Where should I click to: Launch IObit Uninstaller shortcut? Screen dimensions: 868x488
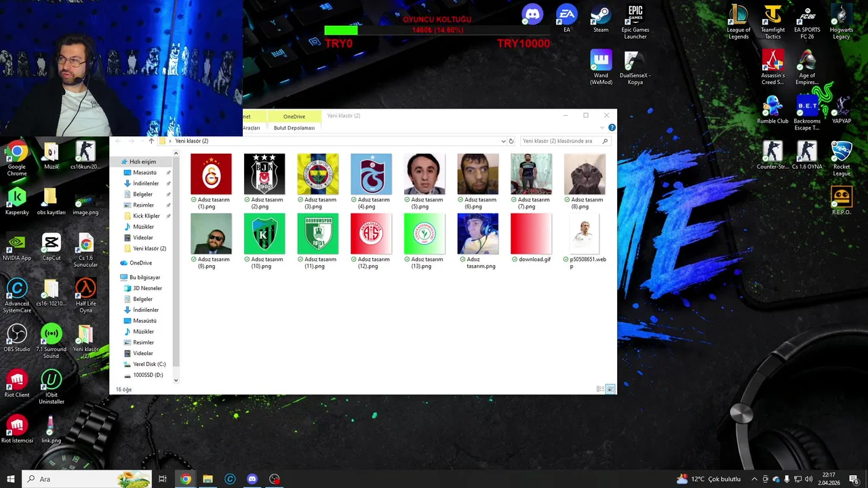click(52, 386)
